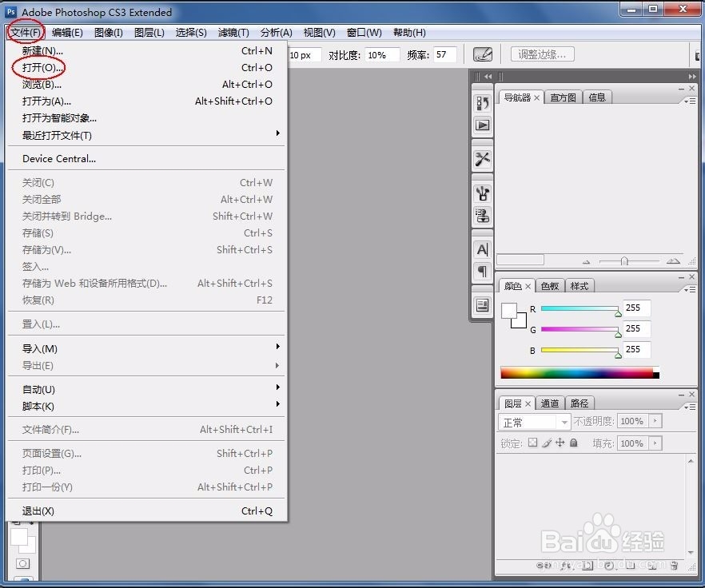The height and width of the screenshot is (588, 705).
Task: Open the Paragraph panel pilcrow icon
Action: [483, 271]
